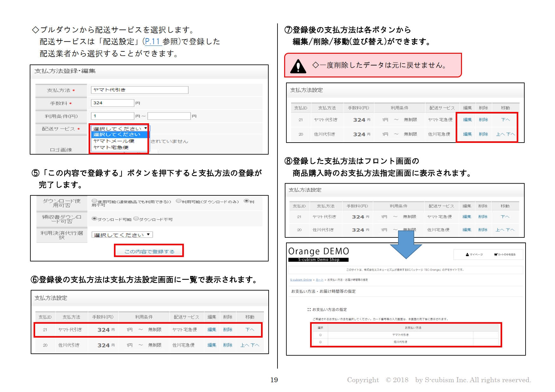The width and height of the screenshot is (555, 392).
Task: Choose ヤマト宅急便 from the dropdown list
Action: point(111,147)
